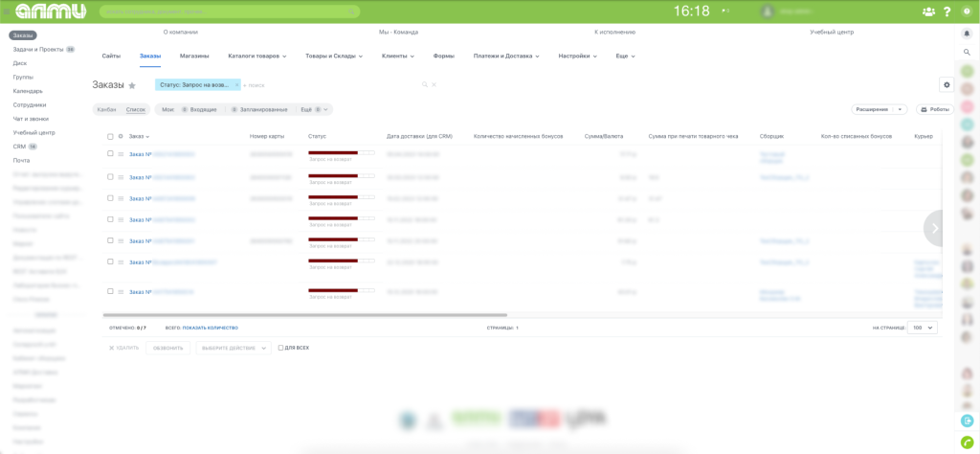
Task: Expand the Товары и Склады menu
Action: (334, 57)
